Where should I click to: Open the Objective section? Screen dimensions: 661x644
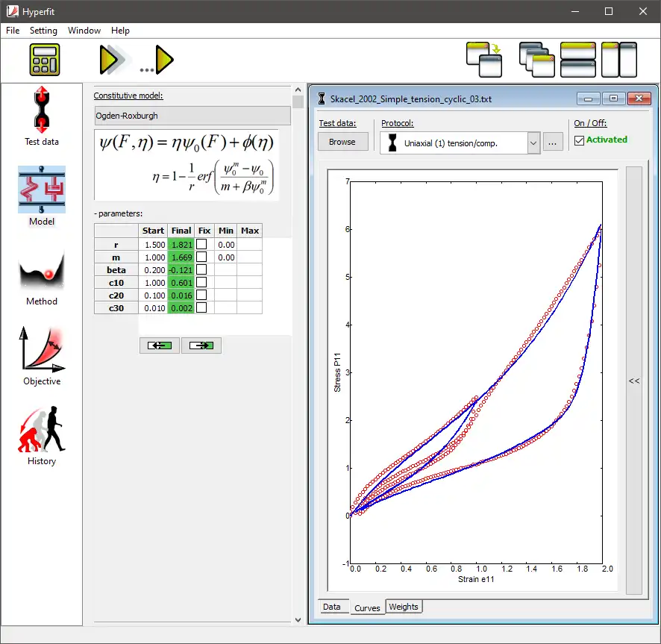click(41, 355)
